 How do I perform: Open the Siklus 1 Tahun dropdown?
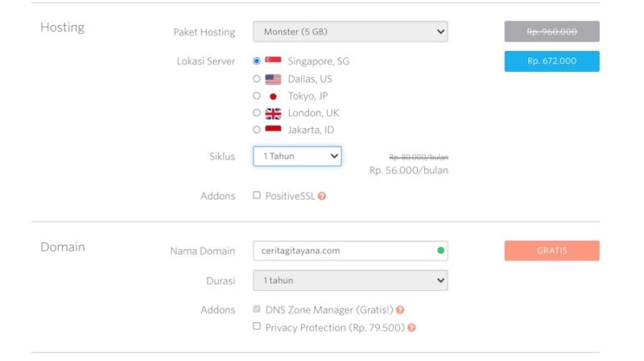coord(297,156)
